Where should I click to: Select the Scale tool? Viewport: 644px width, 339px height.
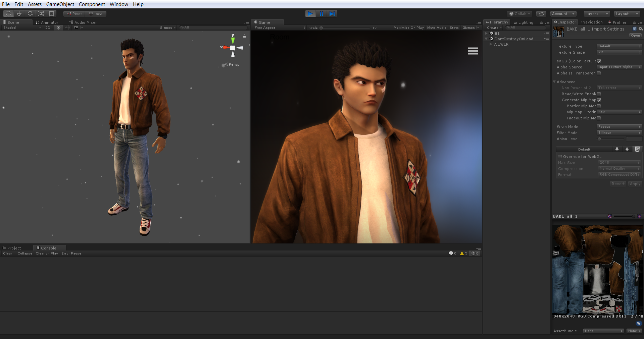[x=41, y=14]
